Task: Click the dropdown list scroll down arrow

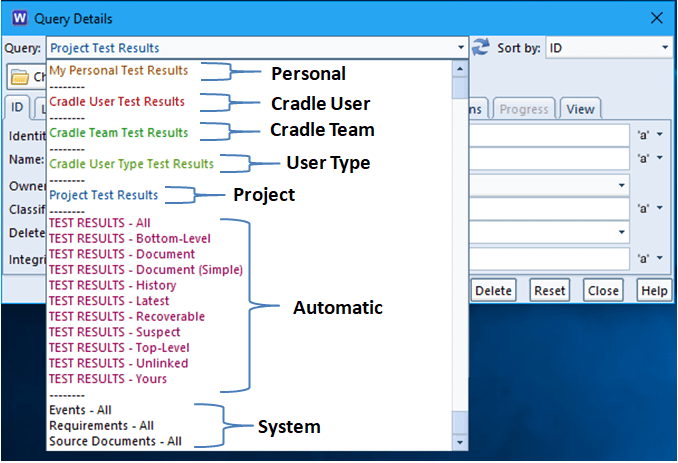Action: (x=460, y=442)
